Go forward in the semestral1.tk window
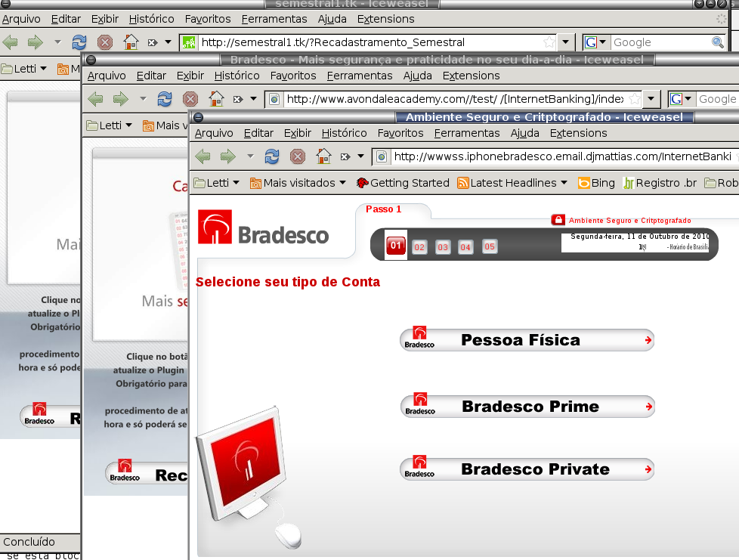739x560 pixels. pos(35,42)
